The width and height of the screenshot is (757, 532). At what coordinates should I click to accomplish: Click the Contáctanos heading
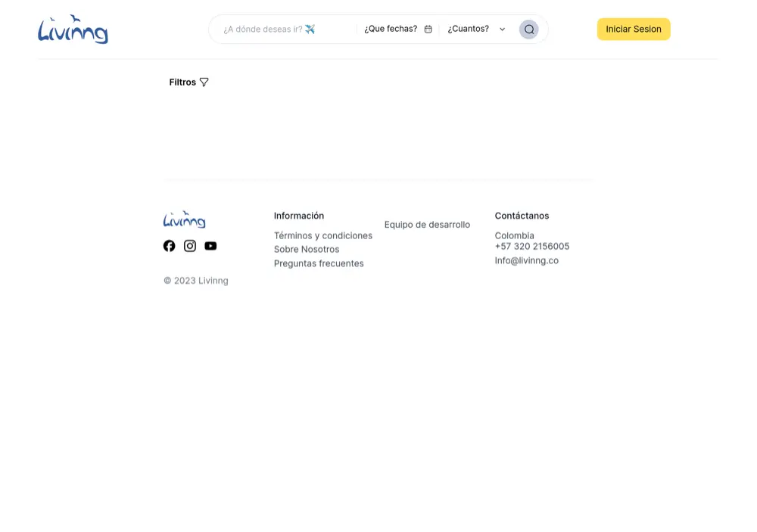coord(522,216)
